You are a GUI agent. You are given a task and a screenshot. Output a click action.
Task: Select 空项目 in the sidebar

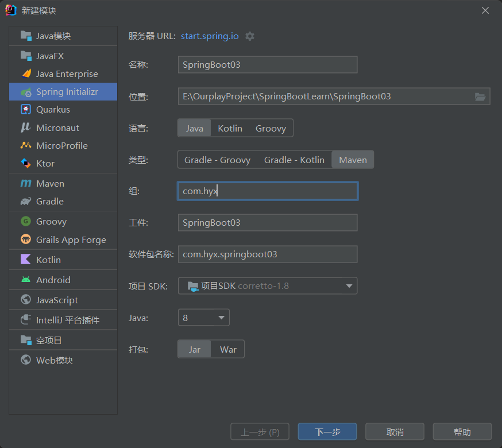[63, 340]
